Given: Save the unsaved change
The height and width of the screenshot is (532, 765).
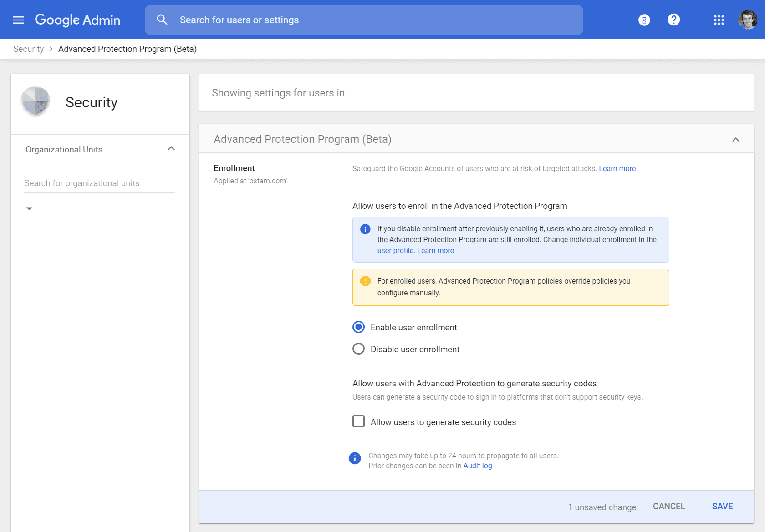Looking at the screenshot, I should (722, 507).
